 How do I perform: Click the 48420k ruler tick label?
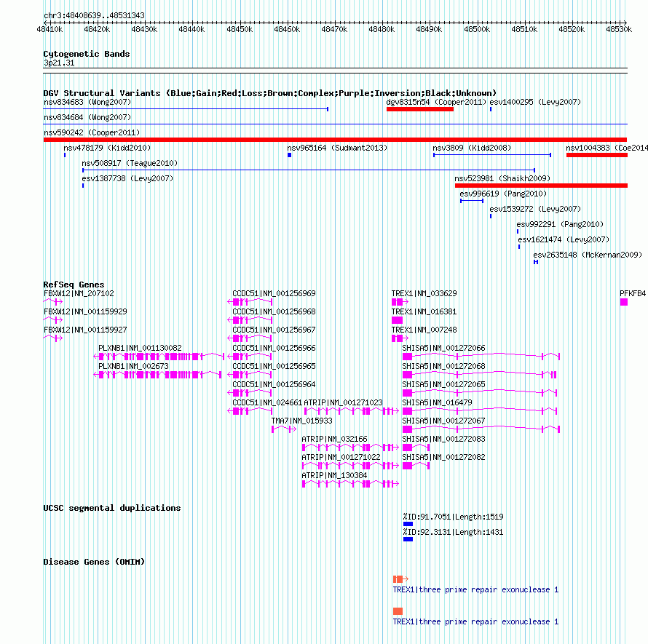[97, 29]
